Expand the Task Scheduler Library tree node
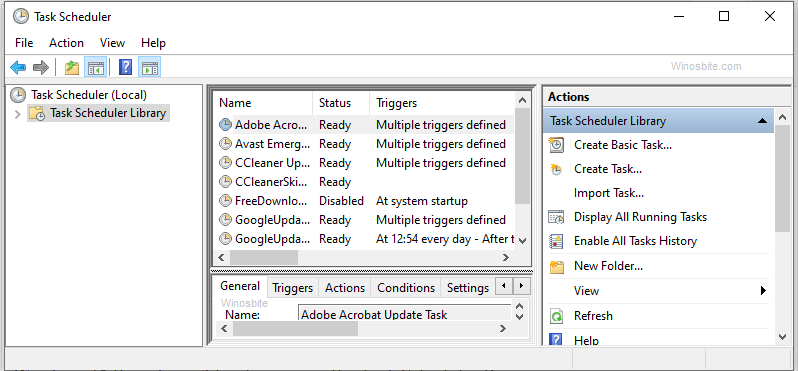 click(x=18, y=114)
